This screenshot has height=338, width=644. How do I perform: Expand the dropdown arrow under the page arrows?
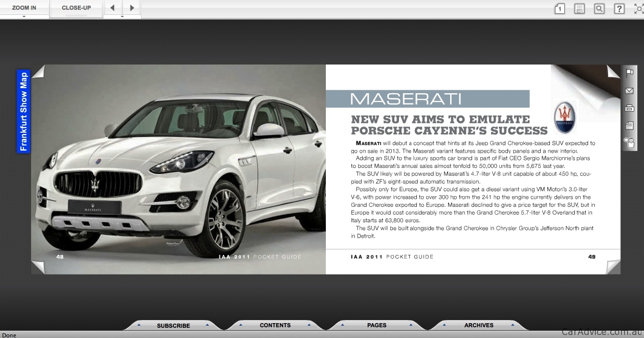(x=122, y=16)
